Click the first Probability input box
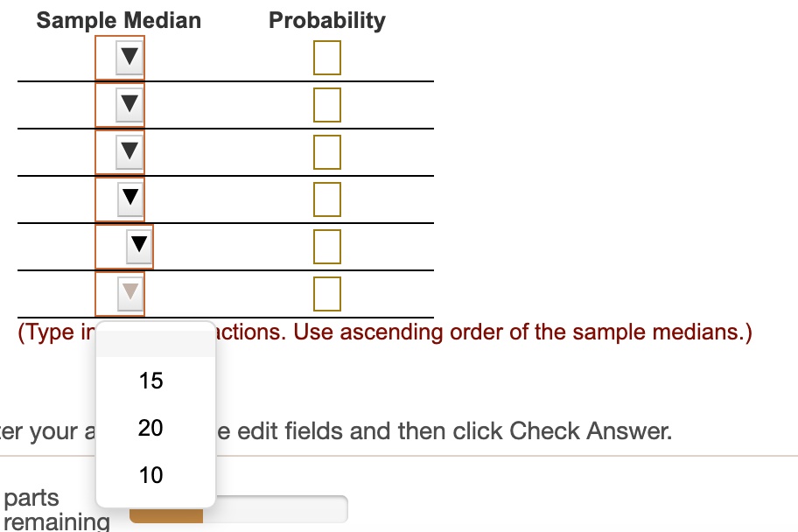798x532 pixels. (x=326, y=56)
